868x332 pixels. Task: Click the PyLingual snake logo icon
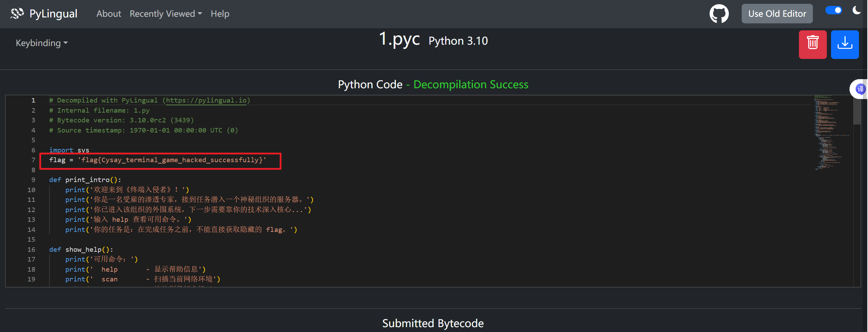pos(17,14)
